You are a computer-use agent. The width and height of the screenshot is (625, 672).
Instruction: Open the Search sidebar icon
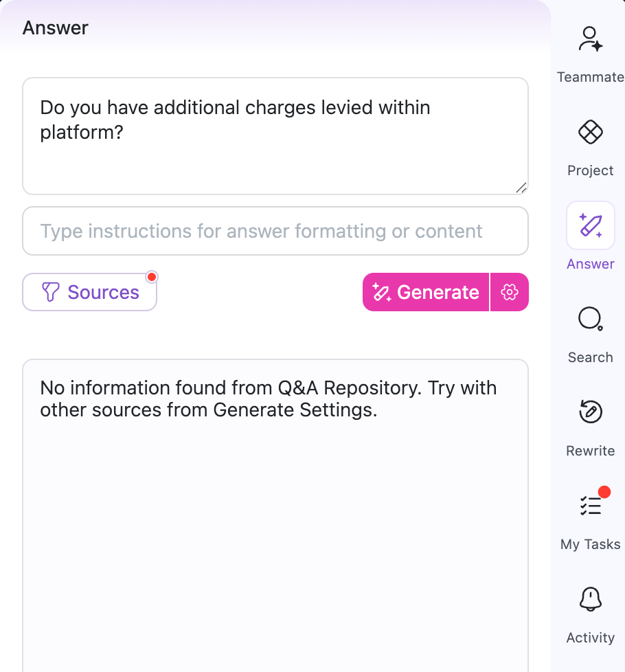[590, 319]
